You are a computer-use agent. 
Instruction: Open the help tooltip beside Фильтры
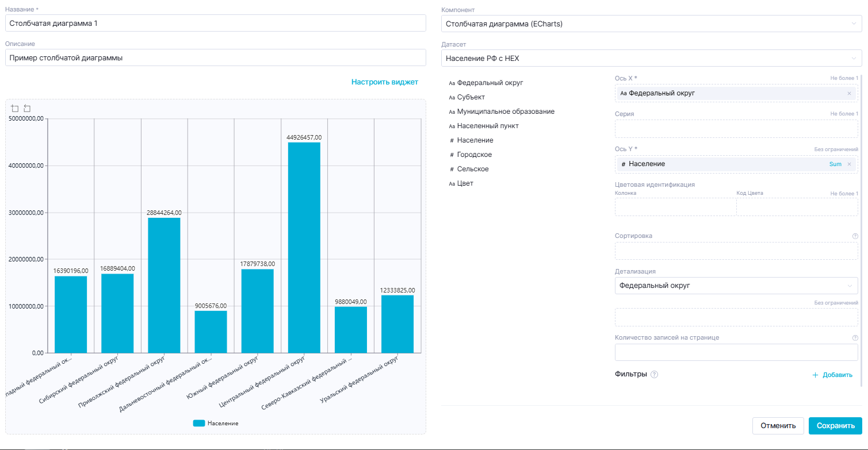654,374
